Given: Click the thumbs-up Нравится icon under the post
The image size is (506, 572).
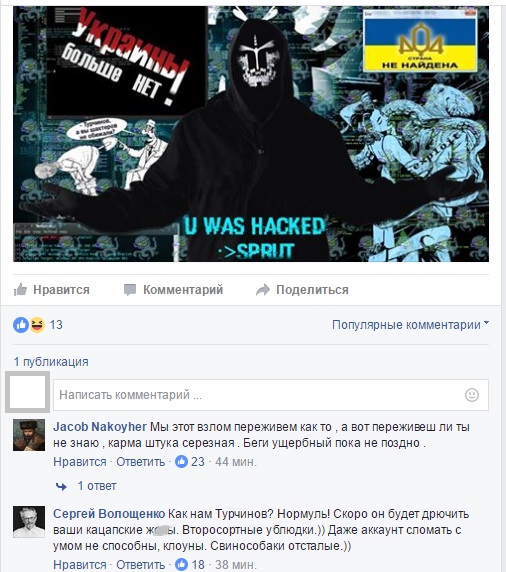Looking at the screenshot, I should (x=20, y=290).
